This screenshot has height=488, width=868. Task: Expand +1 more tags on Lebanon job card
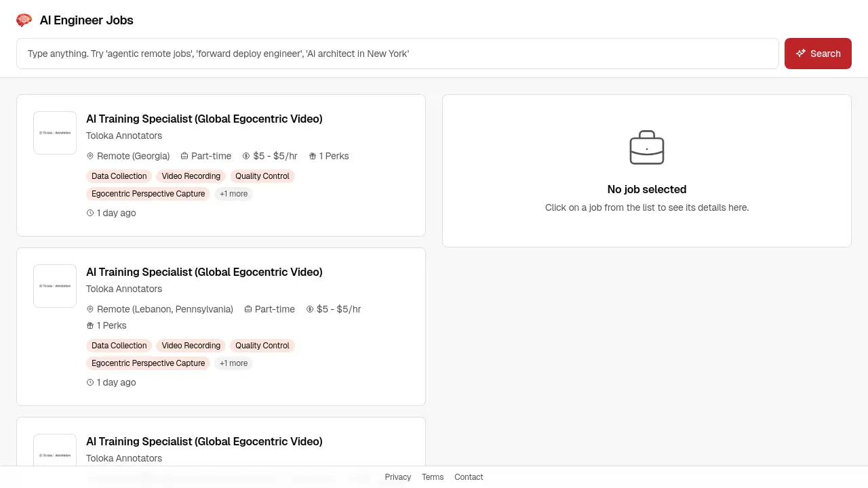pos(234,363)
